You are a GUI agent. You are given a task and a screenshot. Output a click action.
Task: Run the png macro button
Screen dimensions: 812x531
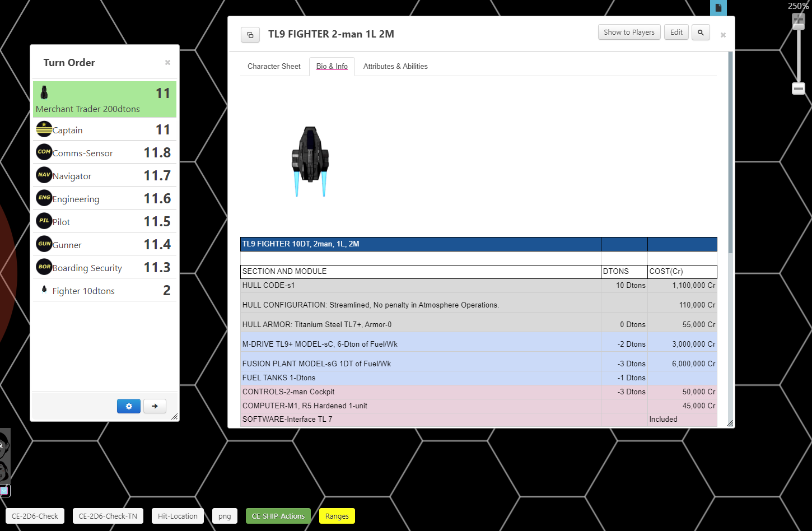(x=225, y=516)
